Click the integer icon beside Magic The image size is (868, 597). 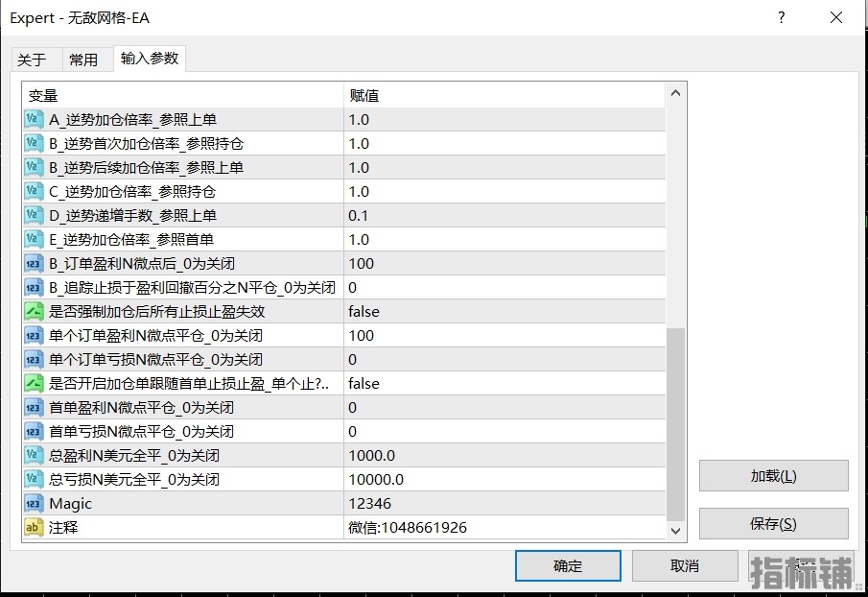[x=34, y=503]
